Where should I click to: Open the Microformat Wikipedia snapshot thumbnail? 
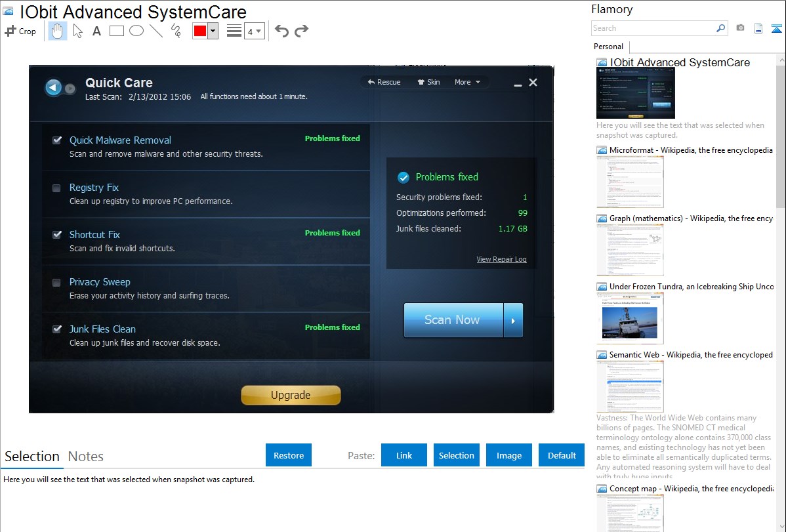[630, 182]
